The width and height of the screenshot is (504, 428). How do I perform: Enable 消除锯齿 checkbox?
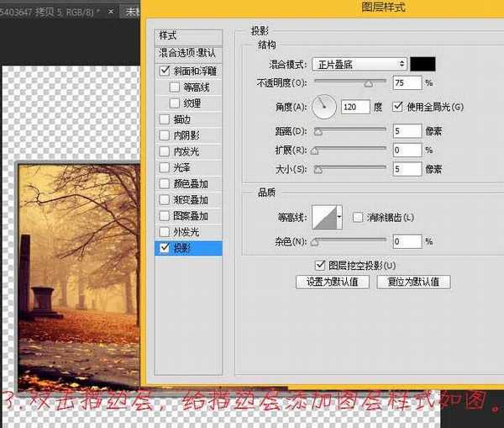(358, 218)
